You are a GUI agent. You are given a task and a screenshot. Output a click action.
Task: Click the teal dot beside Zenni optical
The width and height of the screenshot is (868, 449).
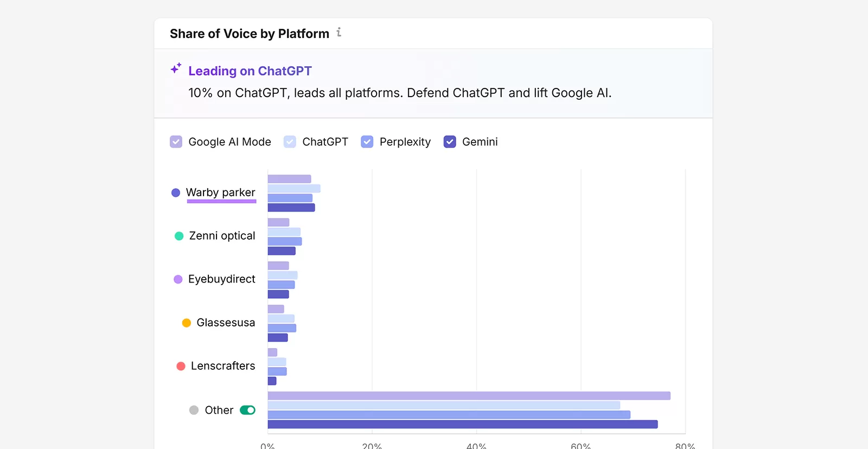point(179,236)
